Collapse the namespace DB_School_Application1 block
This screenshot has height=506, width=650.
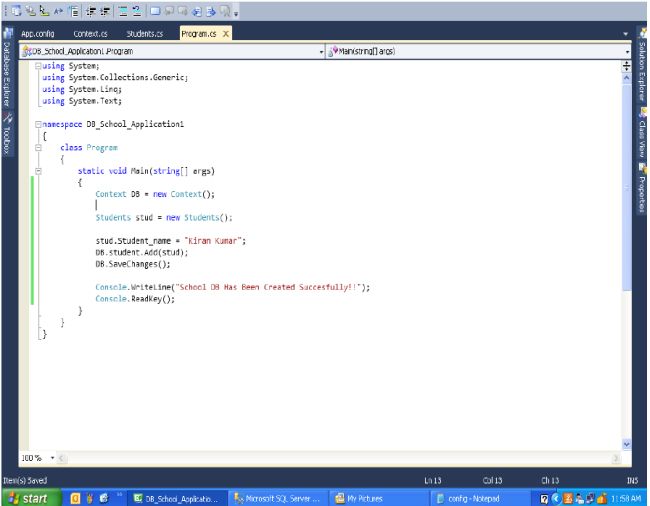(x=38, y=124)
